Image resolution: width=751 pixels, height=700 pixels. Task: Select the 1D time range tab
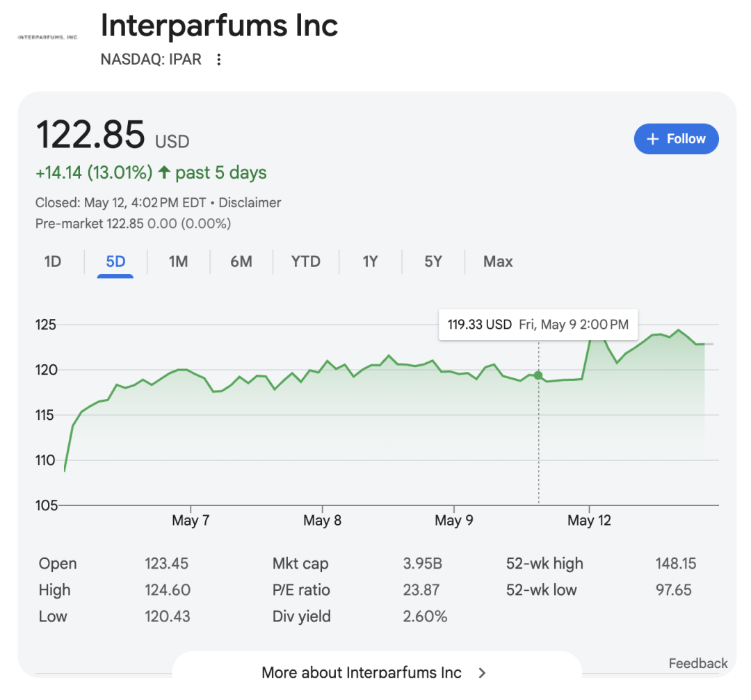[x=53, y=262]
